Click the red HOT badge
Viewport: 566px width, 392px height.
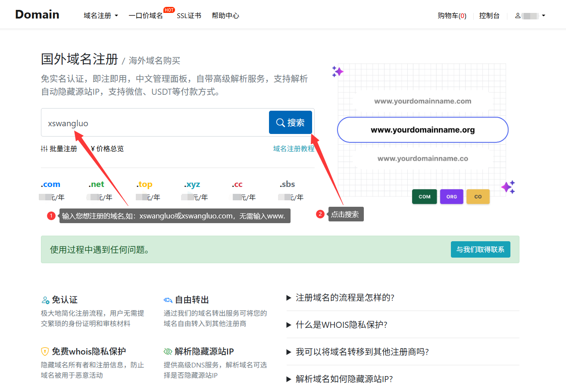(169, 10)
